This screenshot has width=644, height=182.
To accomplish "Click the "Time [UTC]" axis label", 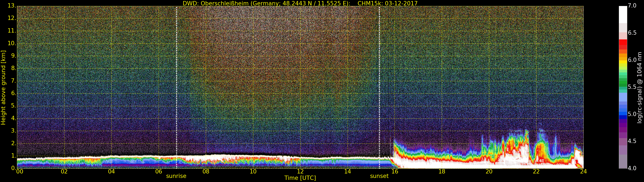I will click(x=300, y=178).
